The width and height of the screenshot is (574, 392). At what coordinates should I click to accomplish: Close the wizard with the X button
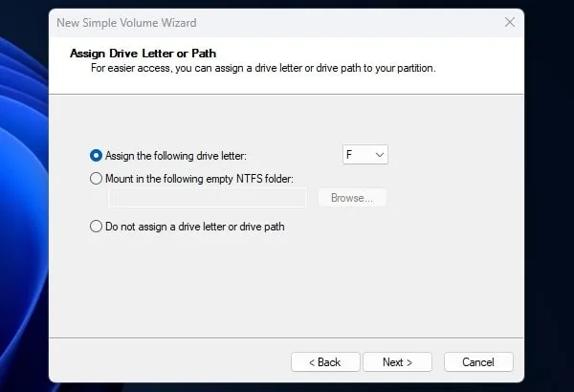(x=508, y=22)
